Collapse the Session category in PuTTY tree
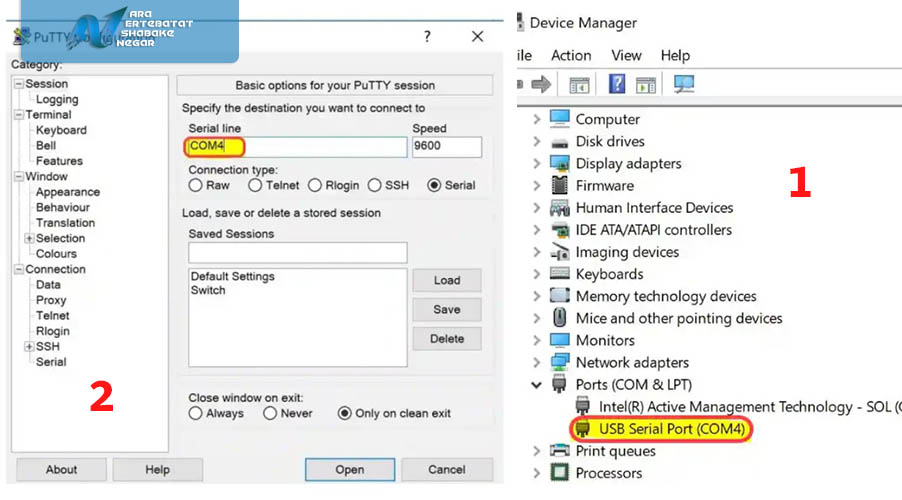Viewport: 902px width, 500px height. pos(19,84)
